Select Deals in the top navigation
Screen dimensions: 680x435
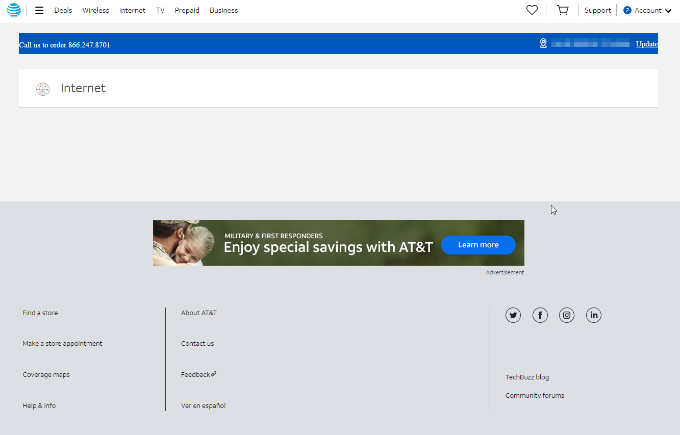click(x=63, y=10)
